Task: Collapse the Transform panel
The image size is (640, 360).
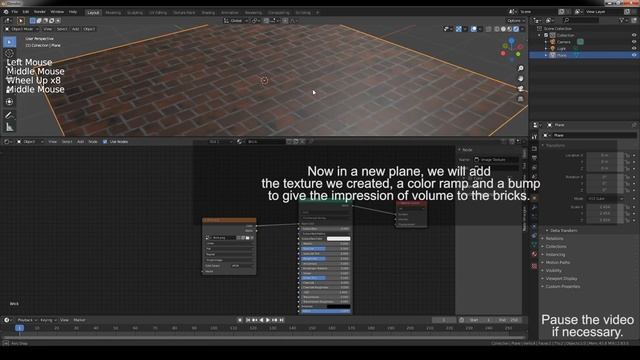Action: (555, 145)
